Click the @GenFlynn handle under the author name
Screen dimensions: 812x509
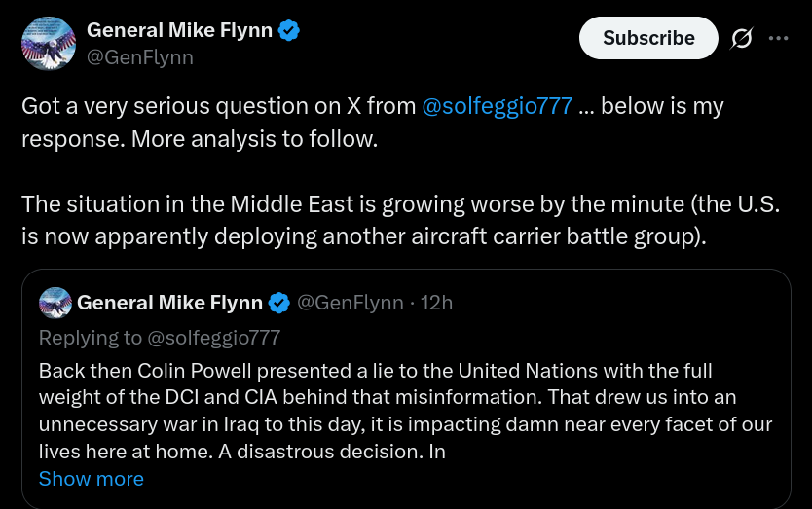click(x=140, y=57)
